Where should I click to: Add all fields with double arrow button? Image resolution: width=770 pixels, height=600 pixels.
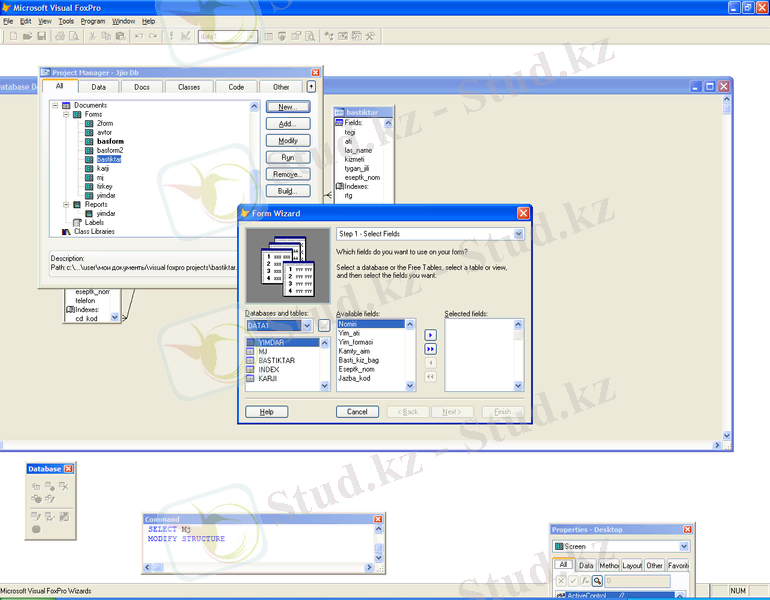[430, 349]
